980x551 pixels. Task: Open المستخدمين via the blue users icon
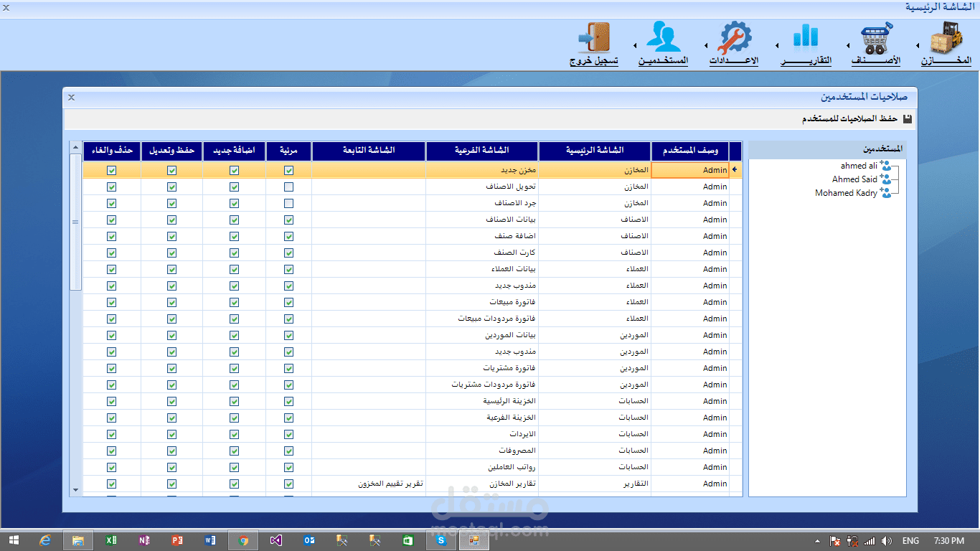[663, 36]
